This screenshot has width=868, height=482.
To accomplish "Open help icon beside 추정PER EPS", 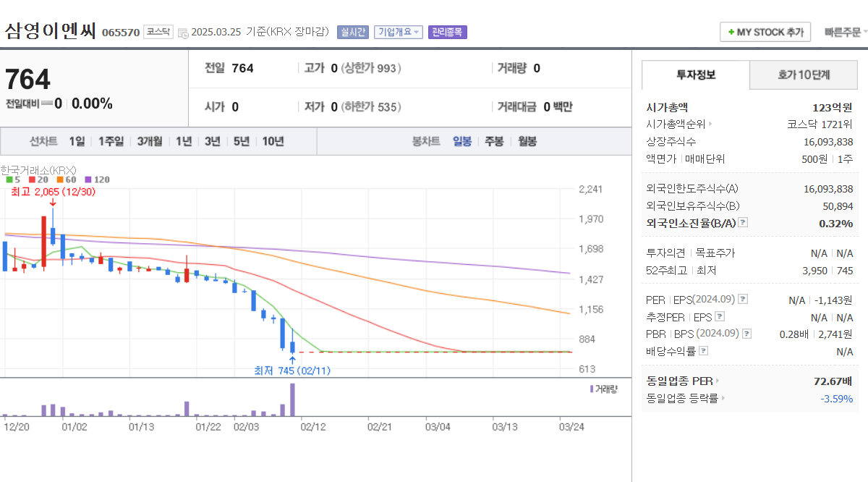I will click(x=720, y=317).
